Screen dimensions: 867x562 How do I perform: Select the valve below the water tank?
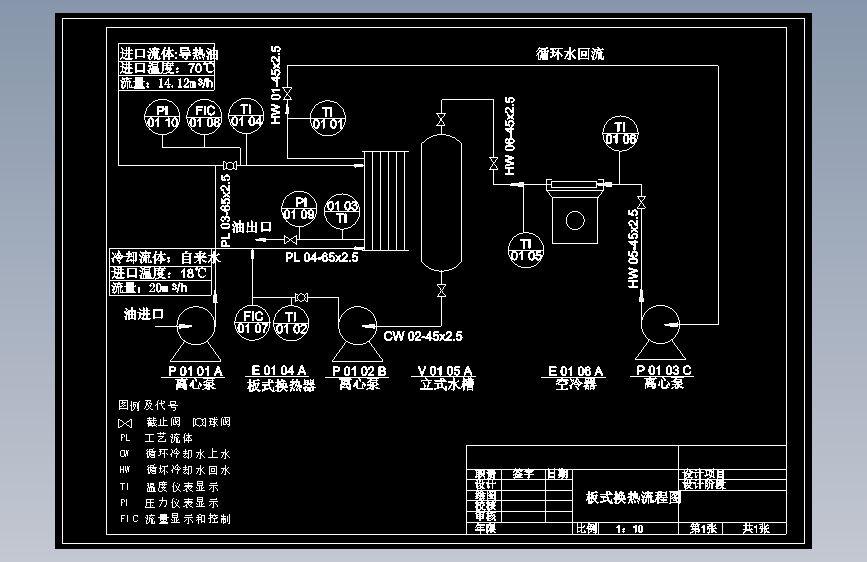click(x=441, y=290)
